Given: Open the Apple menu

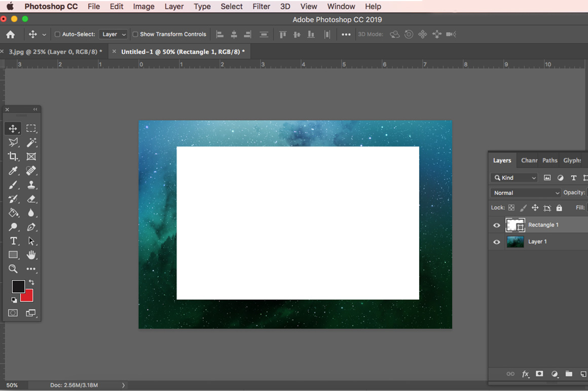Looking at the screenshot, I should [x=10, y=7].
